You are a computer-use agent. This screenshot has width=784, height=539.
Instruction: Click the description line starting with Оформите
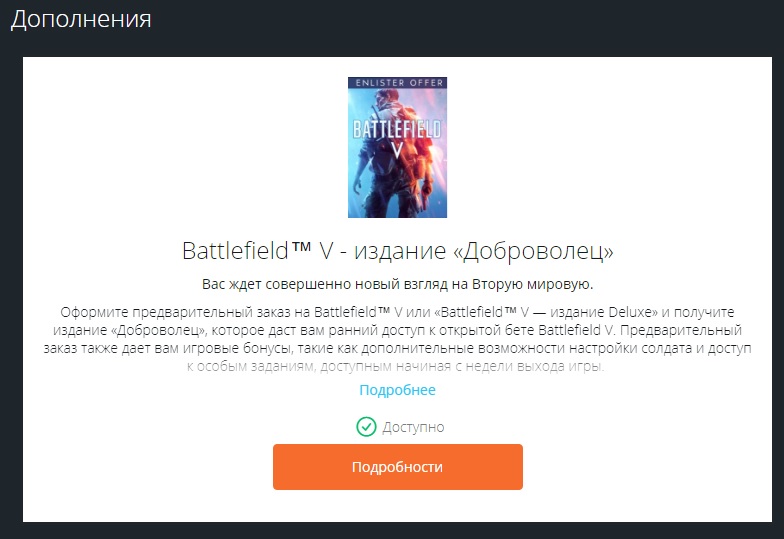tap(398, 312)
